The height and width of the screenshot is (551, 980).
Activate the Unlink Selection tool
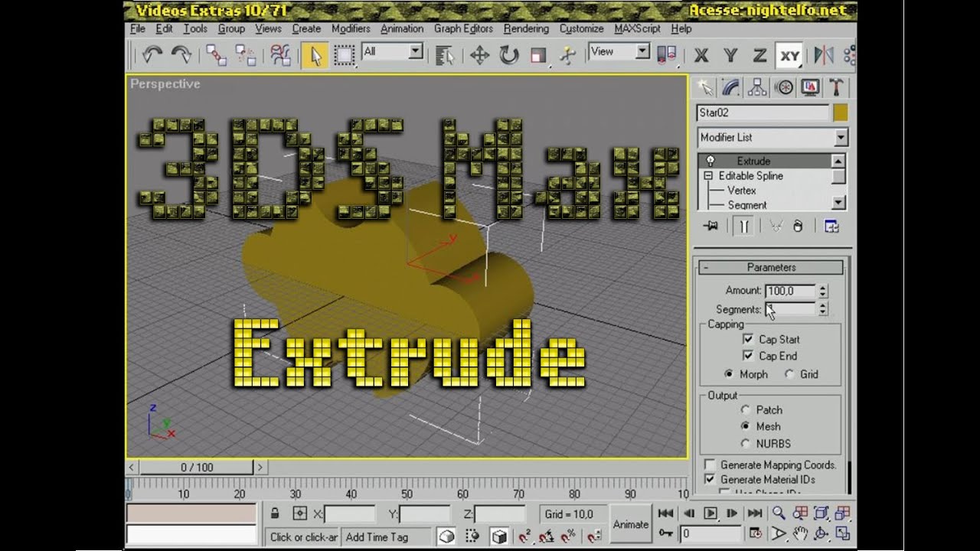245,54
